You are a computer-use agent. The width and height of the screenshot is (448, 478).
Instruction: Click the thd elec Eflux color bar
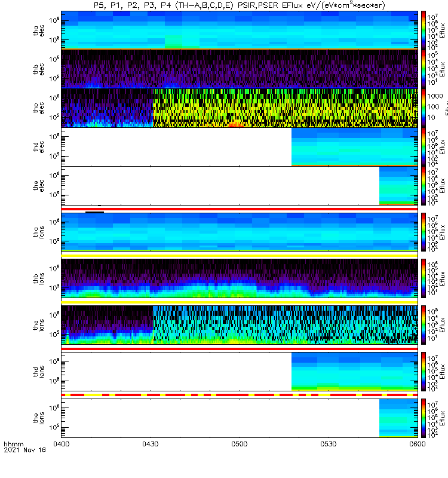point(424,147)
